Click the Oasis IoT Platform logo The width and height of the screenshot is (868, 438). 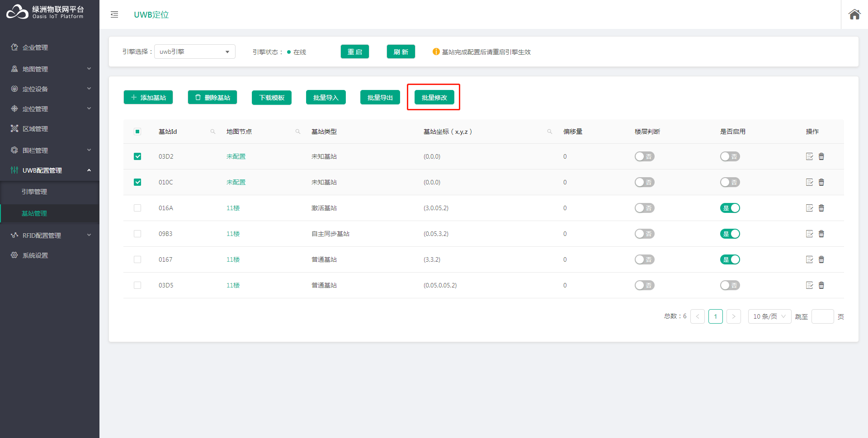(45, 12)
